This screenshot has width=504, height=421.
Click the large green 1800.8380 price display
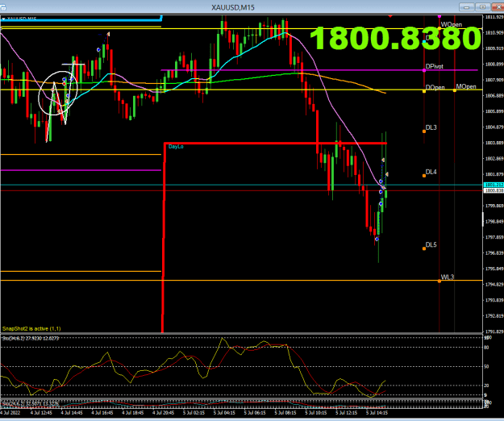(x=396, y=38)
